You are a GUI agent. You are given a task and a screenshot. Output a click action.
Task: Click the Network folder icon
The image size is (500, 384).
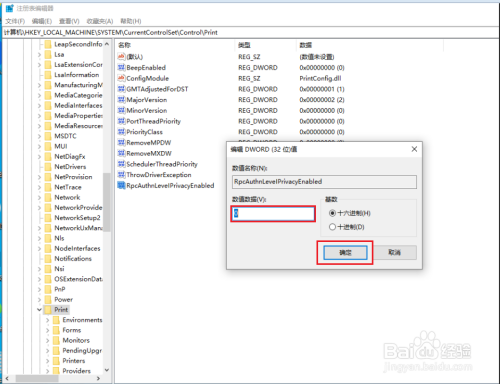[x=48, y=197]
